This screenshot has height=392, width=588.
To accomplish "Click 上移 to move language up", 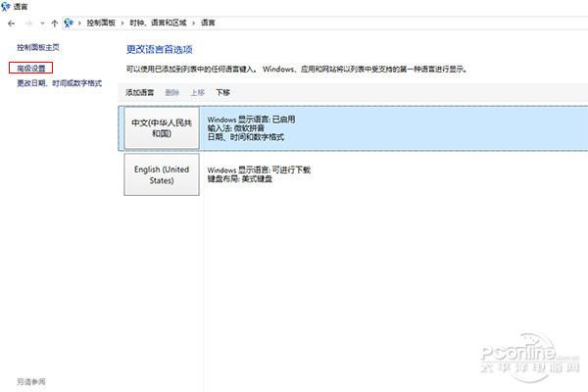I will coord(198,93).
